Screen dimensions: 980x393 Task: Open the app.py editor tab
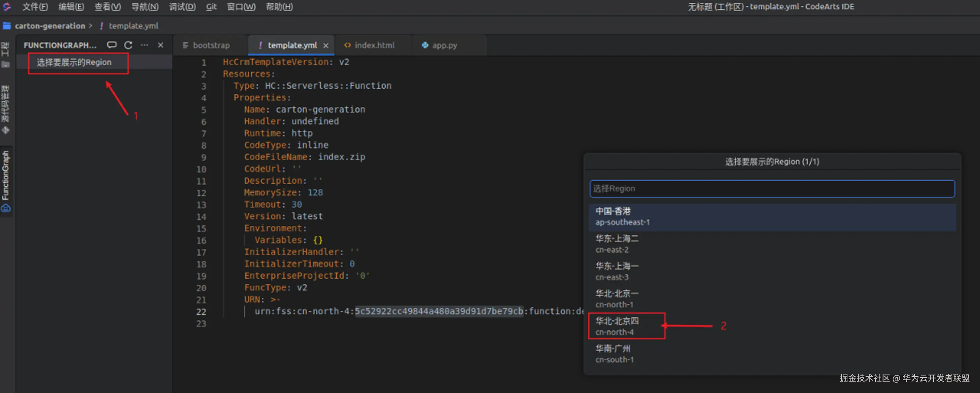444,45
